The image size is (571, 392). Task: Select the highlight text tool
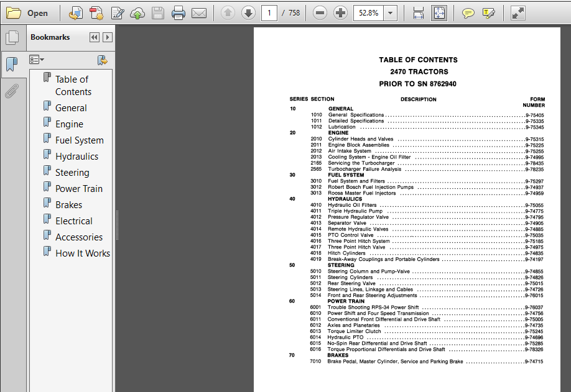(488, 14)
